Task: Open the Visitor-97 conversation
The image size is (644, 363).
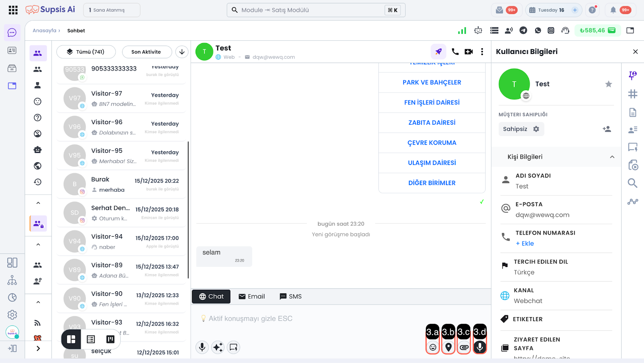Action: (121, 99)
